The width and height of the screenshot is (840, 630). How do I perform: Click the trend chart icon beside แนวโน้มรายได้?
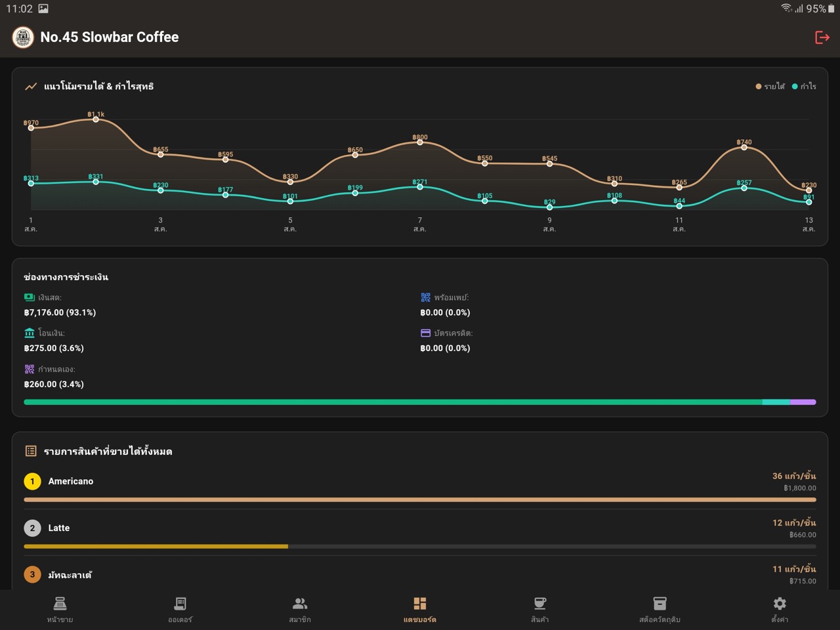click(x=31, y=86)
